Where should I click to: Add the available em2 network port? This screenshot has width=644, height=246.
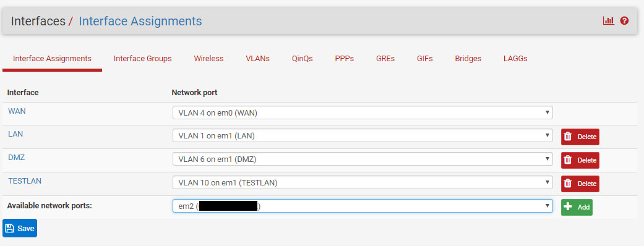point(577,208)
